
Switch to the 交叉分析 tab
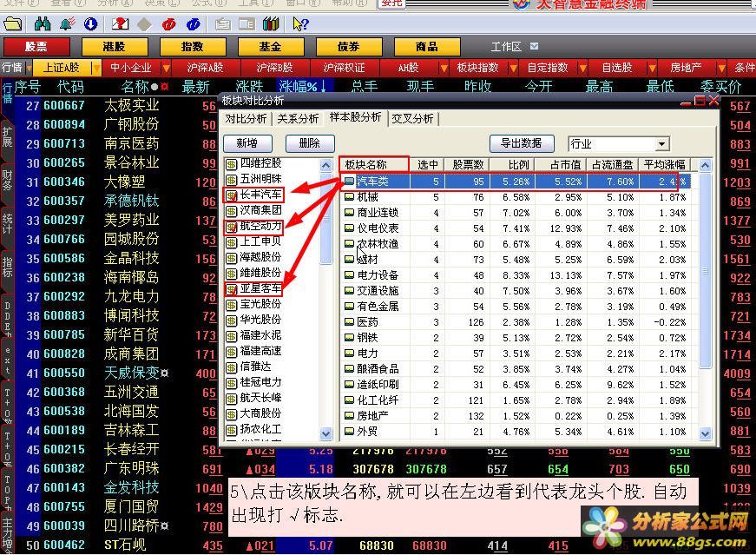(412, 119)
